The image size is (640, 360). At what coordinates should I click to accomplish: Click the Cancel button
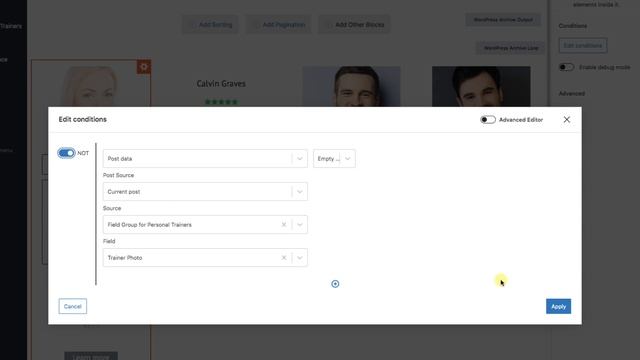73,306
